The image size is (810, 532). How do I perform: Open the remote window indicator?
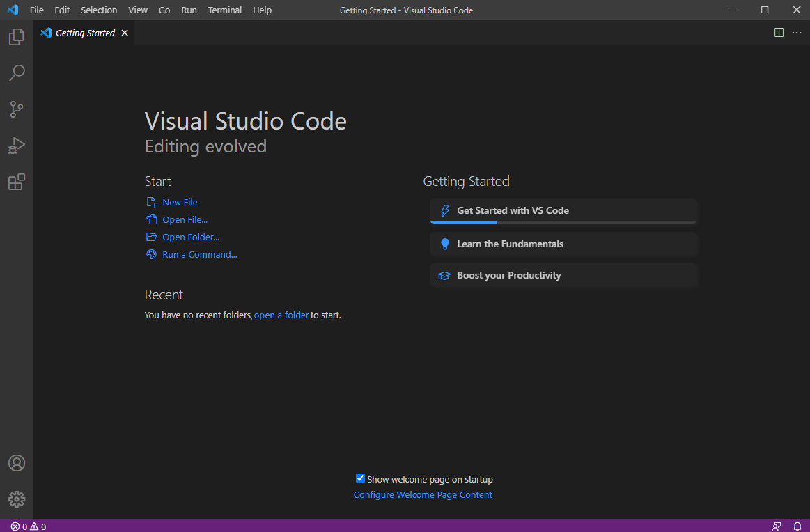click(777, 526)
